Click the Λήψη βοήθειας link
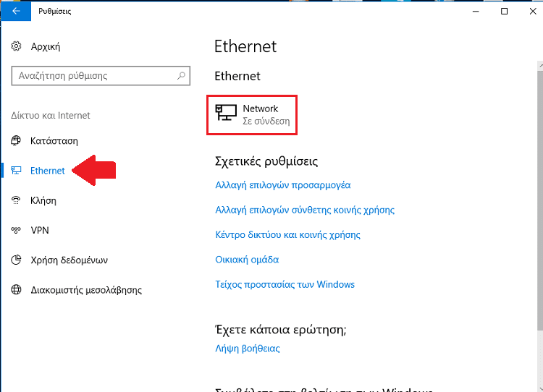The height and width of the screenshot is (392, 543). coord(248,348)
